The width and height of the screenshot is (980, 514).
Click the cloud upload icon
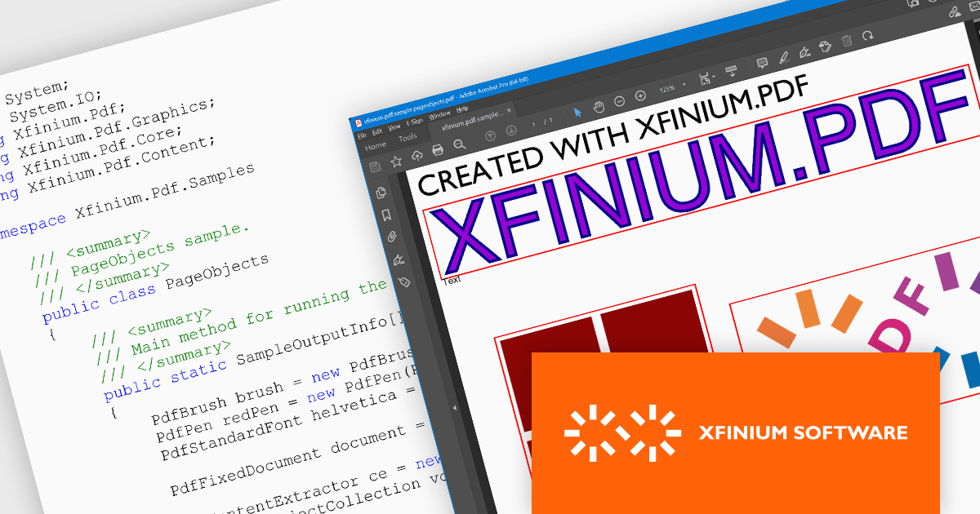click(417, 156)
